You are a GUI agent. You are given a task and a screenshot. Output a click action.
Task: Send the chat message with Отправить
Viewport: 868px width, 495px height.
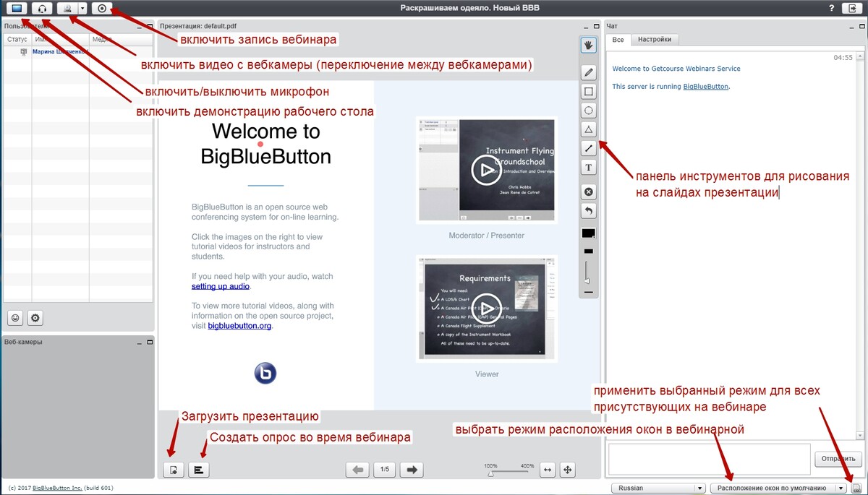tap(839, 459)
